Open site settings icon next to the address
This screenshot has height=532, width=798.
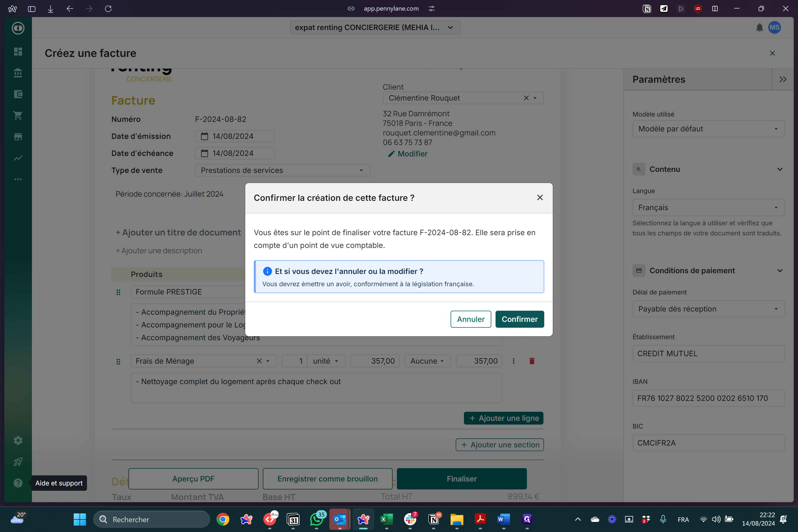[x=431, y=9]
